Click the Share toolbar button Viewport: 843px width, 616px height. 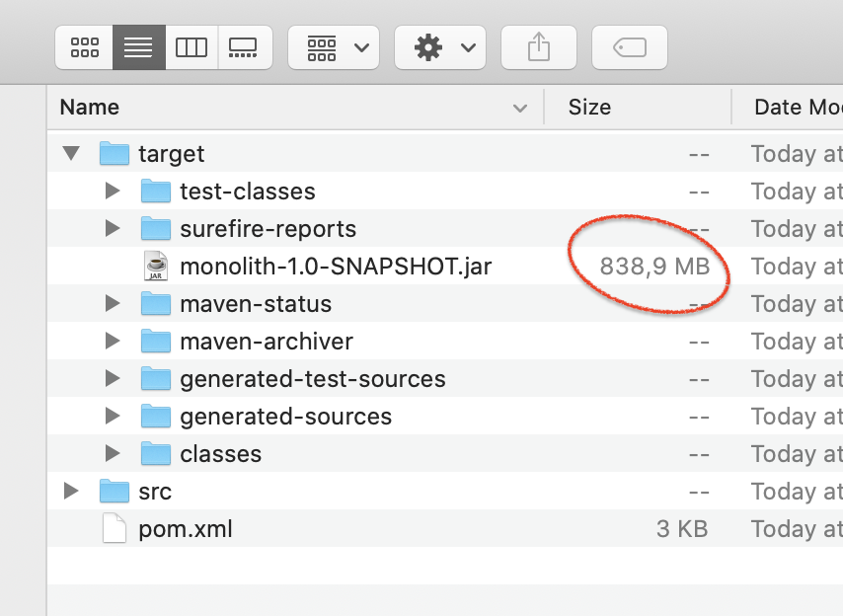pyautogui.click(x=538, y=47)
